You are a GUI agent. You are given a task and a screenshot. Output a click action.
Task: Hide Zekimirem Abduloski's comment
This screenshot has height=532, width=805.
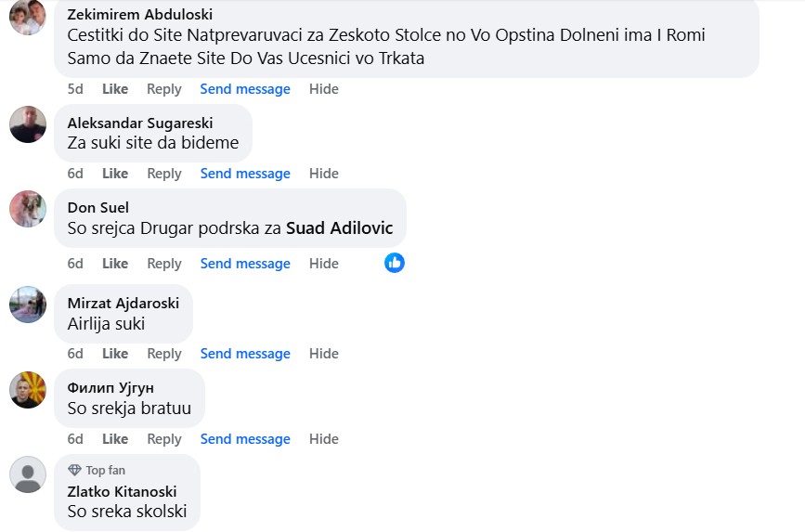click(323, 89)
